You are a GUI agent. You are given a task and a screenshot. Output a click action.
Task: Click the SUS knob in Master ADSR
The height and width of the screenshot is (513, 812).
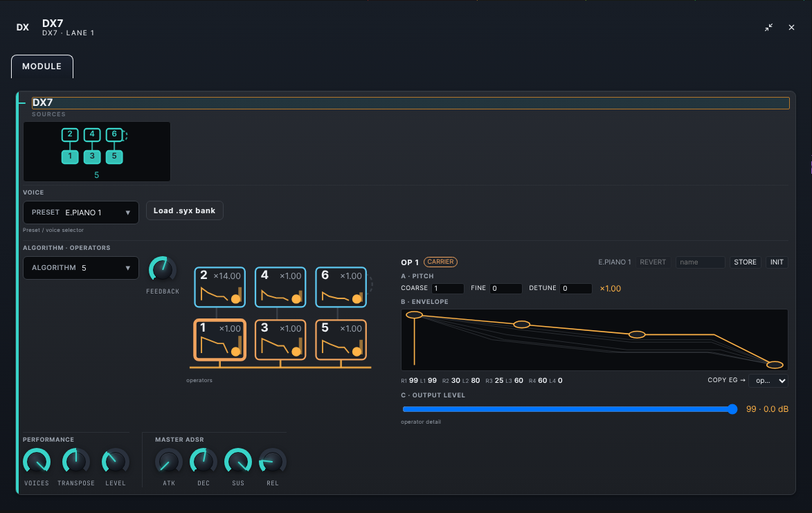(238, 462)
